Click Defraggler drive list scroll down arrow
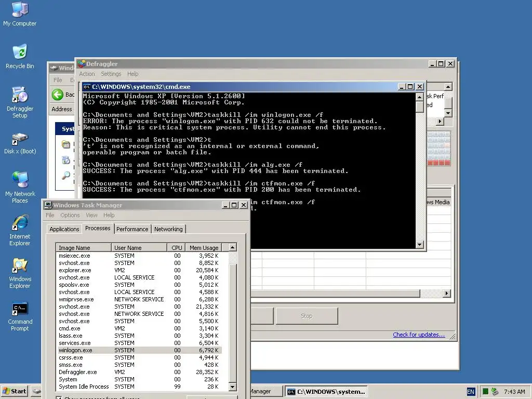The width and height of the screenshot is (532, 399). pyautogui.click(x=448, y=113)
